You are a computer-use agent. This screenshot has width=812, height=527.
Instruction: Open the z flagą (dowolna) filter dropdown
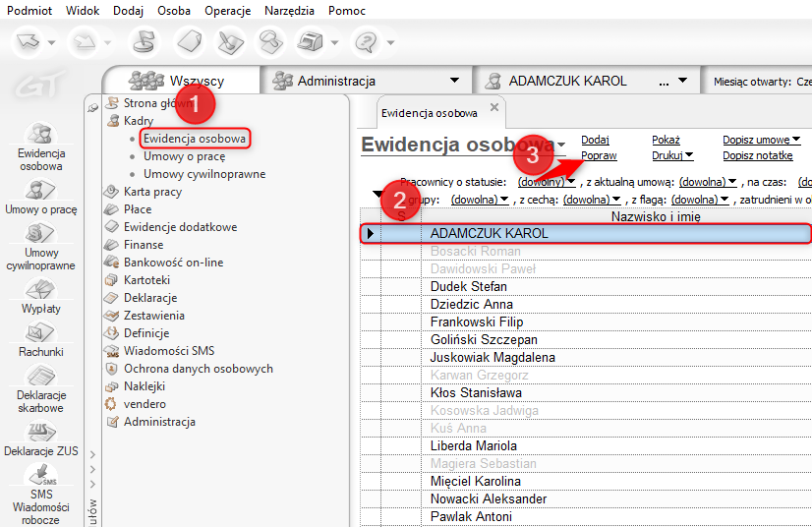[x=700, y=200]
